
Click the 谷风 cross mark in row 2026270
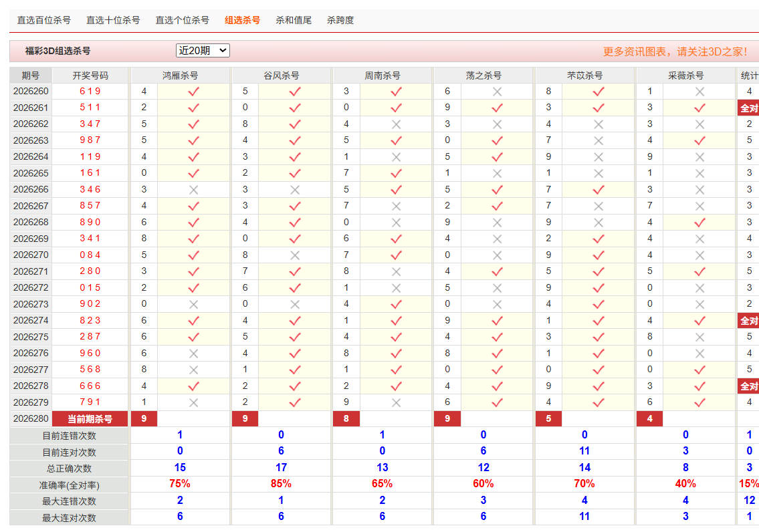[x=295, y=255]
